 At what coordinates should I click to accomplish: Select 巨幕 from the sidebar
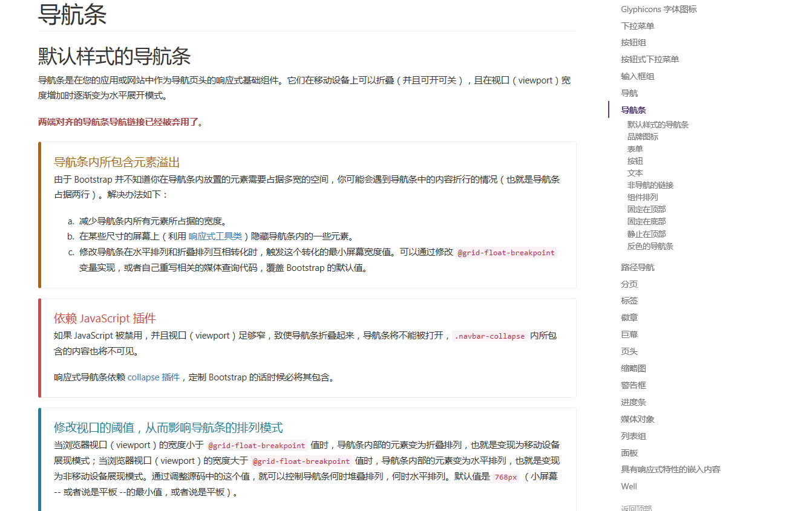pos(629,334)
